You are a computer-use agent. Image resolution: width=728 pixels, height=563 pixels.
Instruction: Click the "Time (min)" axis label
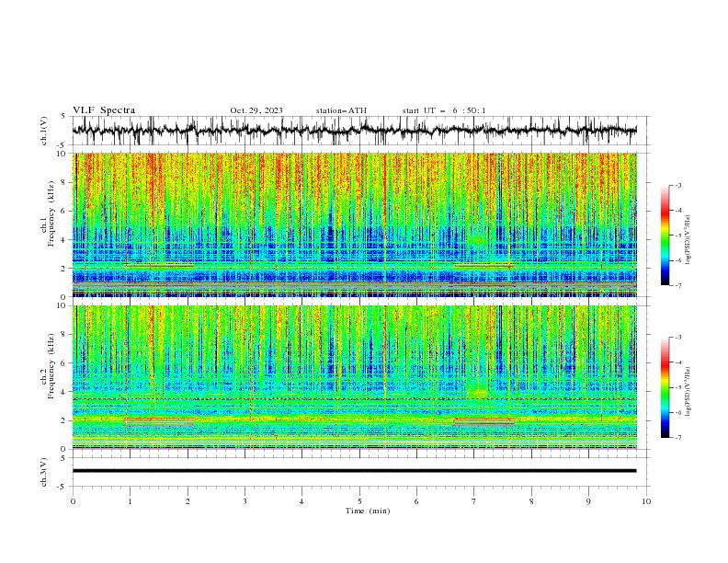[368, 511]
